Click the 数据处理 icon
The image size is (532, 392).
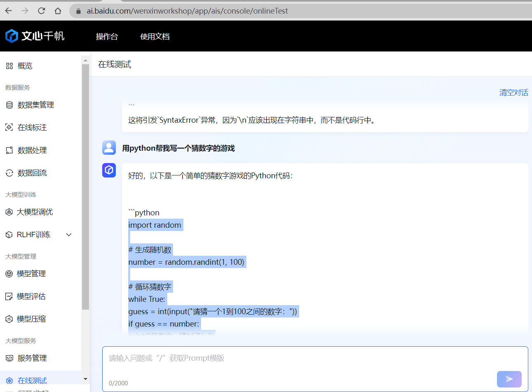pos(9,150)
